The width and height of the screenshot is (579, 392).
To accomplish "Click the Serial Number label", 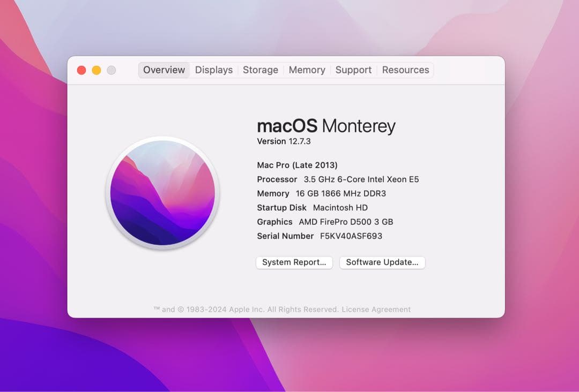I will (x=285, y=236).
